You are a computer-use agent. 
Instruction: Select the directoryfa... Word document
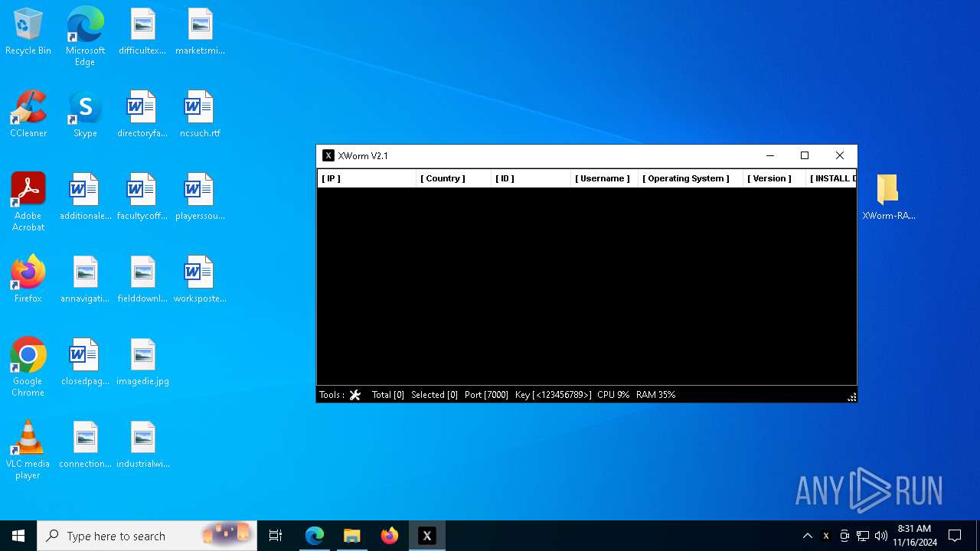(x=142, y=114)
